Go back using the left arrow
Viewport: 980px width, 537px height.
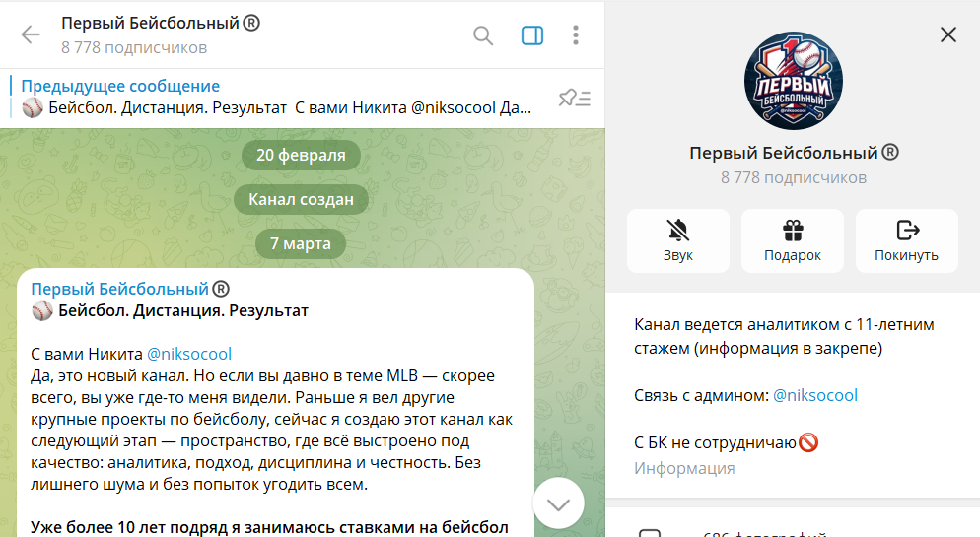30,34
